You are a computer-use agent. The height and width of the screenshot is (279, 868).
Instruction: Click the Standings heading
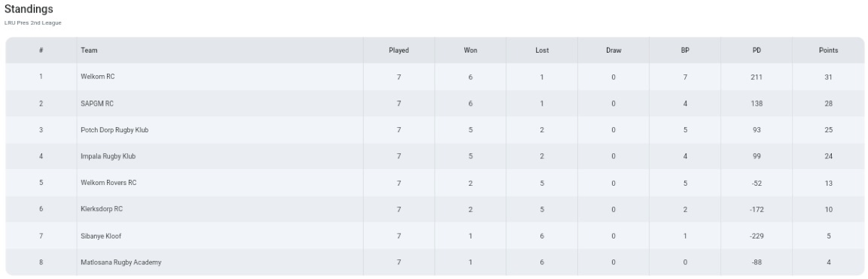[x=28, y=9]
